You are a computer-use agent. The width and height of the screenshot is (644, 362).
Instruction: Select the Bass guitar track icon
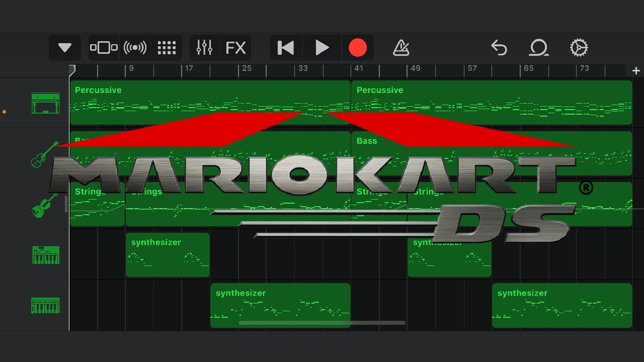click(45, 154)
